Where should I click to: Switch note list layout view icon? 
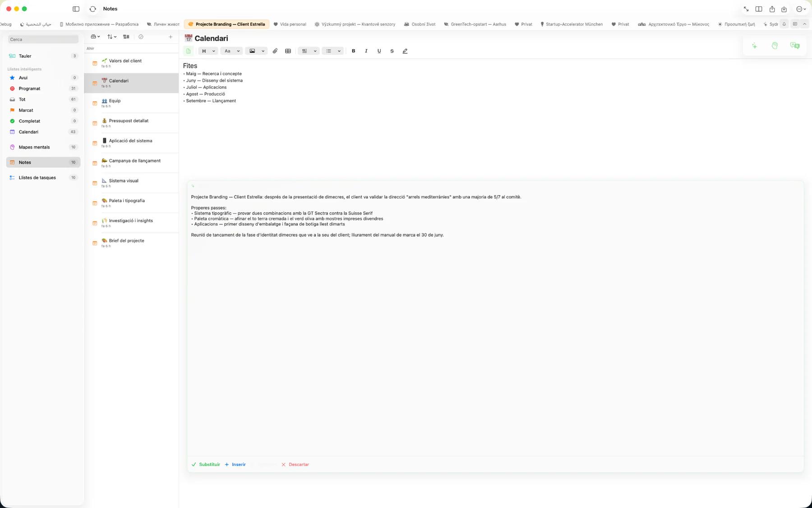point(126,37)
